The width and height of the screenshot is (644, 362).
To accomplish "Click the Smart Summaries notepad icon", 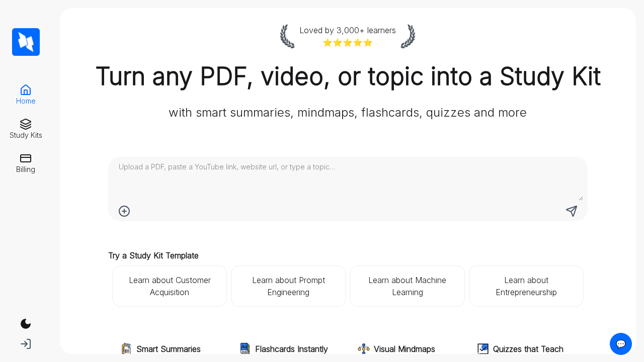I will 126,348.
